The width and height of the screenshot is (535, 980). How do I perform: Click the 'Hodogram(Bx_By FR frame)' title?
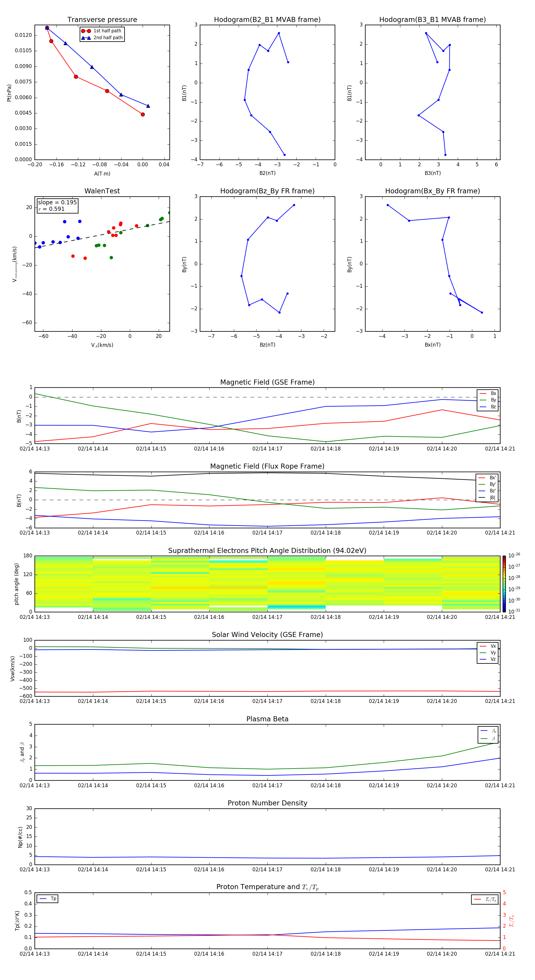pos(432,191)
